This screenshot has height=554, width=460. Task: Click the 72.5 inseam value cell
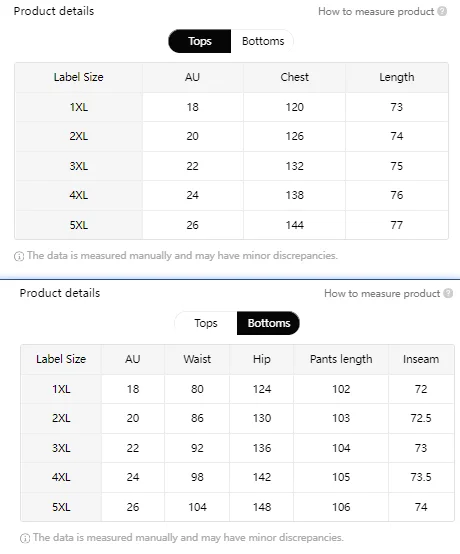click(421, 418)
